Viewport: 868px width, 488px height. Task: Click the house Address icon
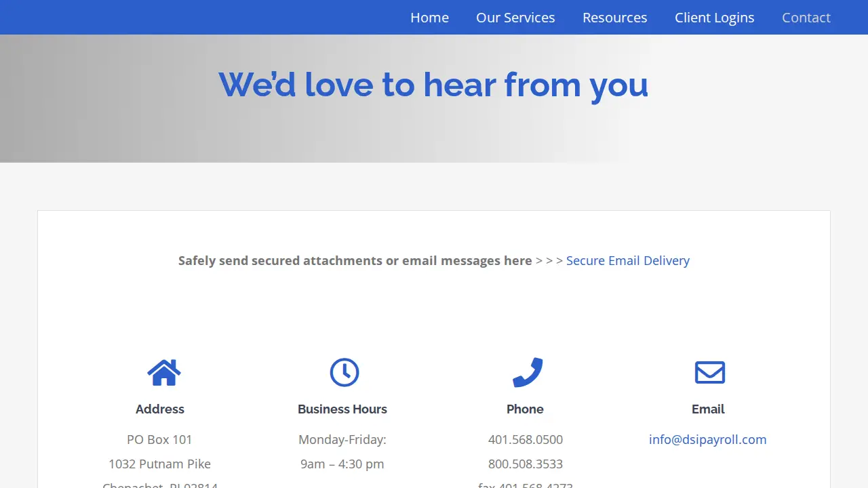[164, 372]
